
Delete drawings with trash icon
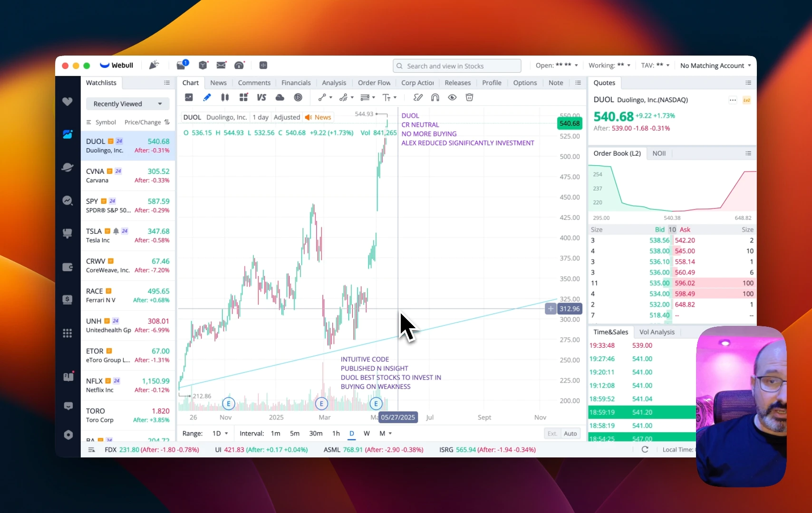pyautogui.click(x=469, y=97)
